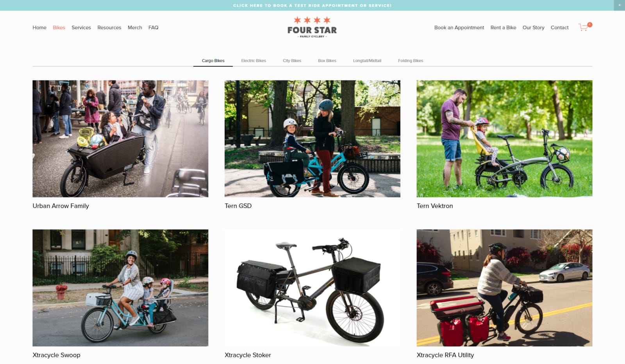Switch to the Longtail/Midtail tab

367,60
